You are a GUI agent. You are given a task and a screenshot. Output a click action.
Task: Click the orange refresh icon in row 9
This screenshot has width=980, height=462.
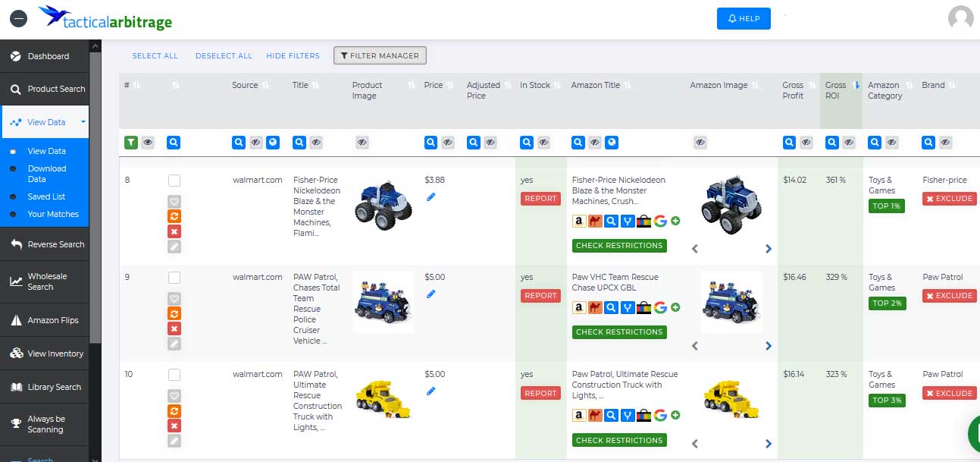click(174, 313)
